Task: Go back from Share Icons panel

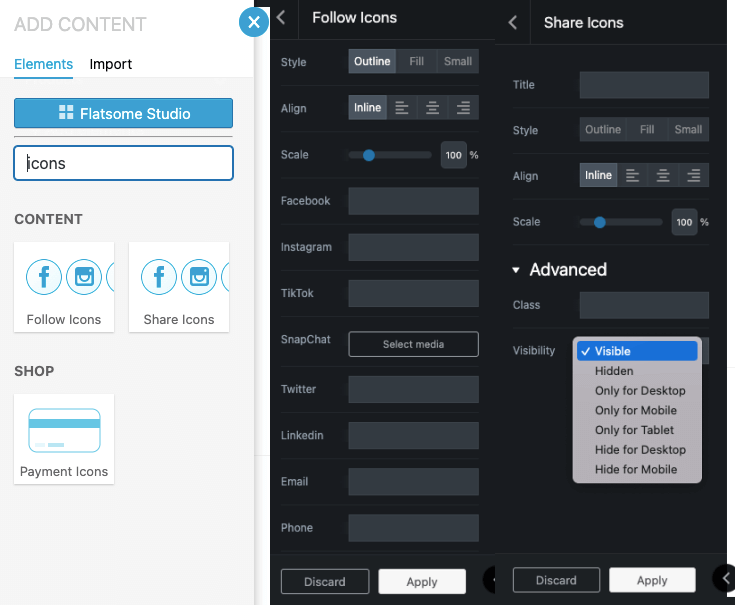Action: (513, 22)
